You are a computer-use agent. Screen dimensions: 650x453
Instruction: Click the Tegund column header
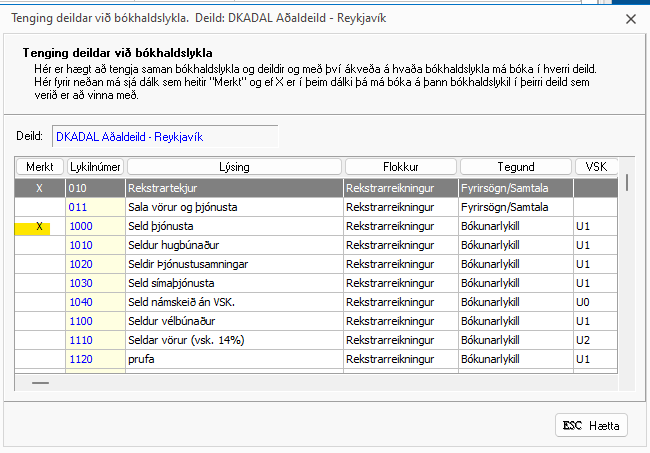click(515, 167)
